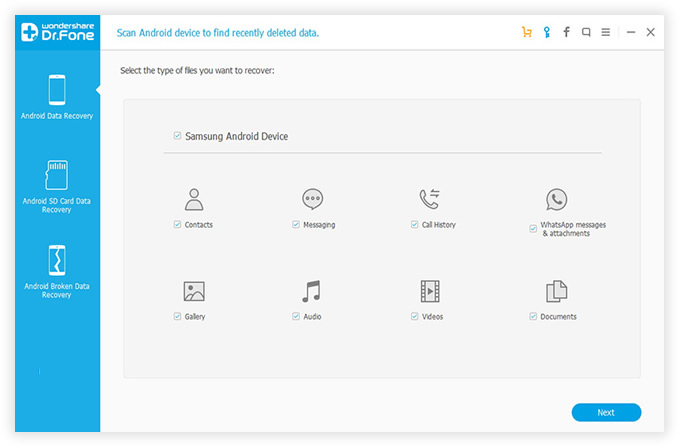Uncheck the Messaging checkbox
This screenshot has height=447, width=679.
296,224
